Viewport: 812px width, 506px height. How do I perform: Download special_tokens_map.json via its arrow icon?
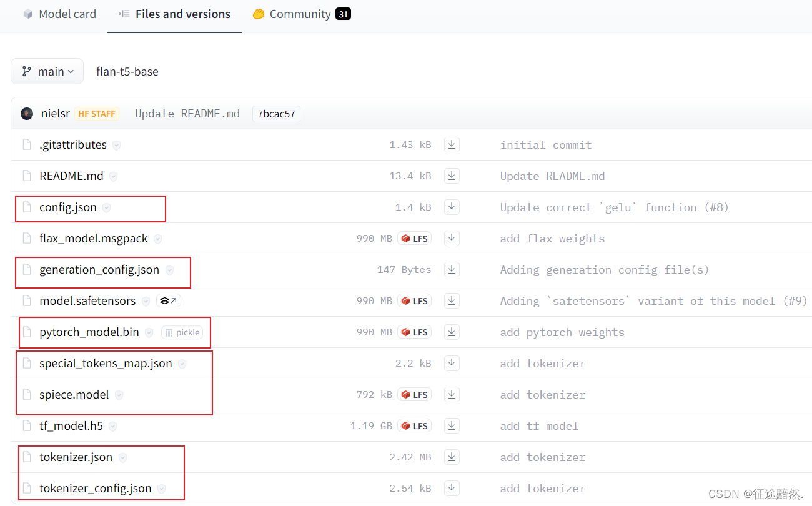[x=452, y=364]
